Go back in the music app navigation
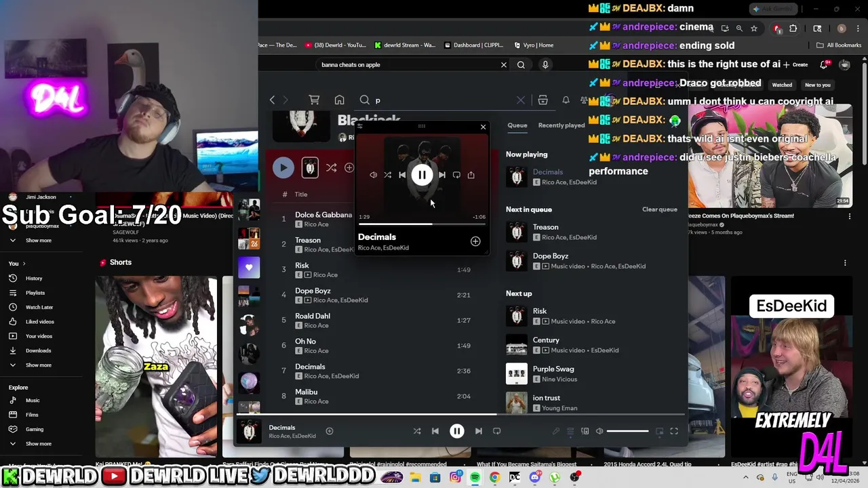Viewport: 868px width, 488px height. coord(273,100)
